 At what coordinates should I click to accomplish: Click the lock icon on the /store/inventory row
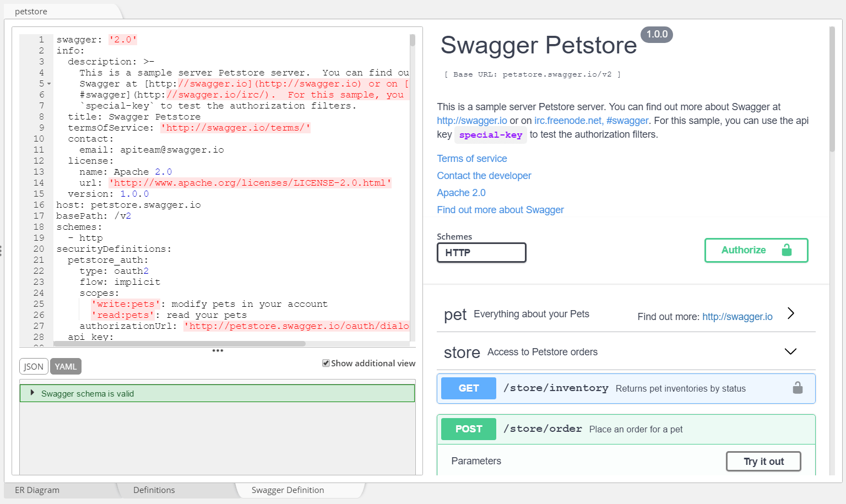click(x=798, y=387)
